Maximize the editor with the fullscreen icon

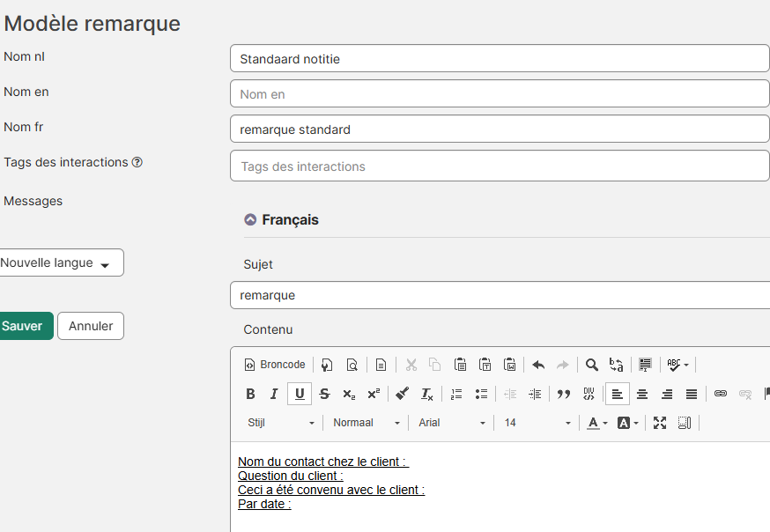pos(660,423)
